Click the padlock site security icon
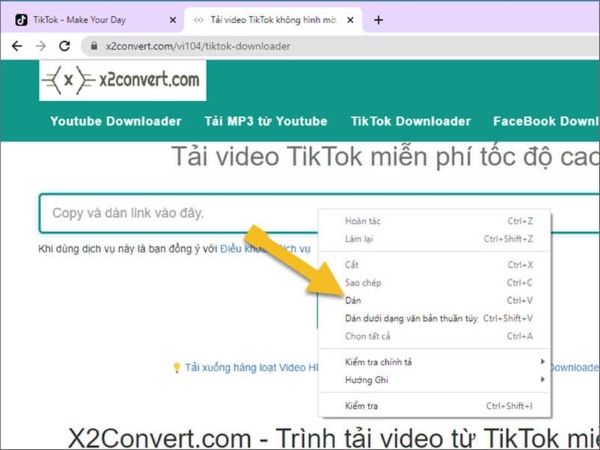600x450 pixels. click(93, 46)
